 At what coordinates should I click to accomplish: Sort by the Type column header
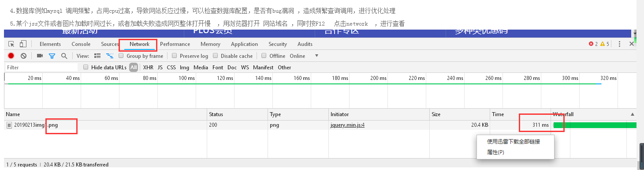(298, 114)
